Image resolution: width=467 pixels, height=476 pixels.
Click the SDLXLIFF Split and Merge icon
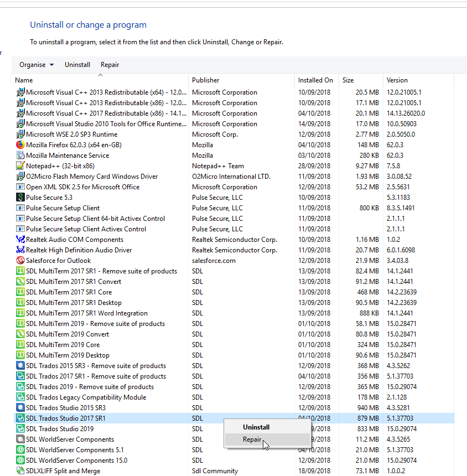pyautogui.click(x=20, y=471)
